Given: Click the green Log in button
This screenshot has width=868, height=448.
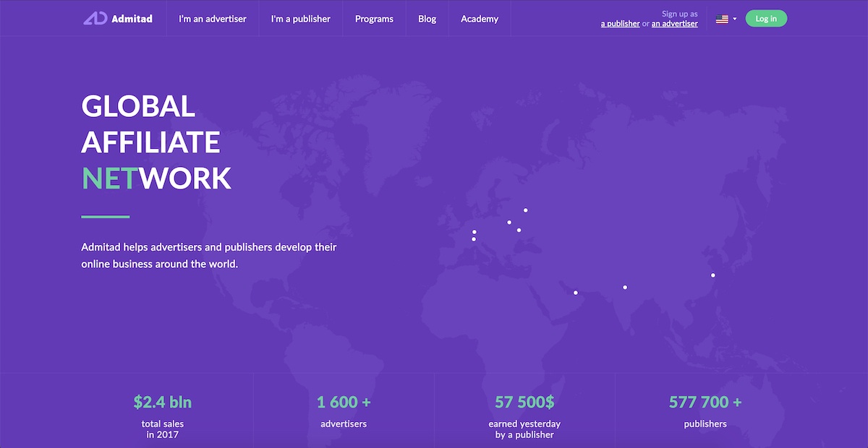Looking at the screenshot, I should [766, 19].
